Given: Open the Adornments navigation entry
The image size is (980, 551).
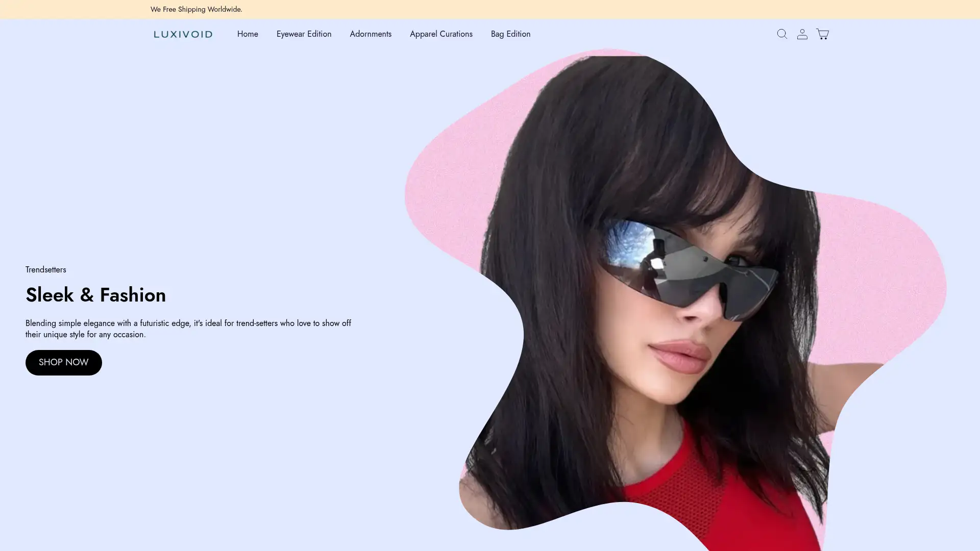Looking at the screenshot, I should coord(371,34).
